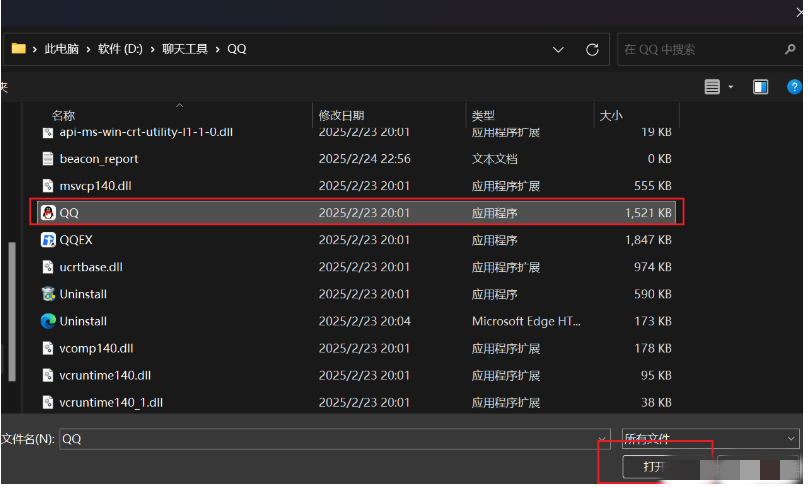
Task: Sort files by 修改日期 column header
Action: point(341,116)
